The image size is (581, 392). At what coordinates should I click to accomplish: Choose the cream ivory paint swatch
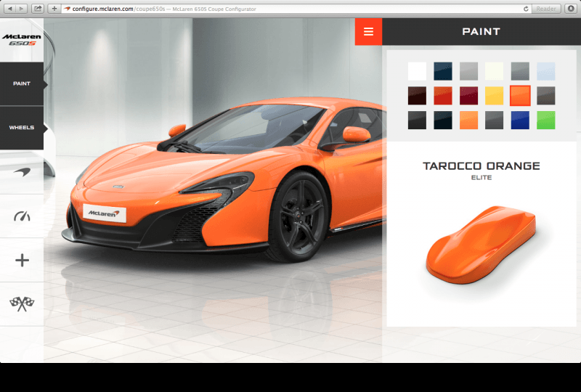tap(495, 71)
